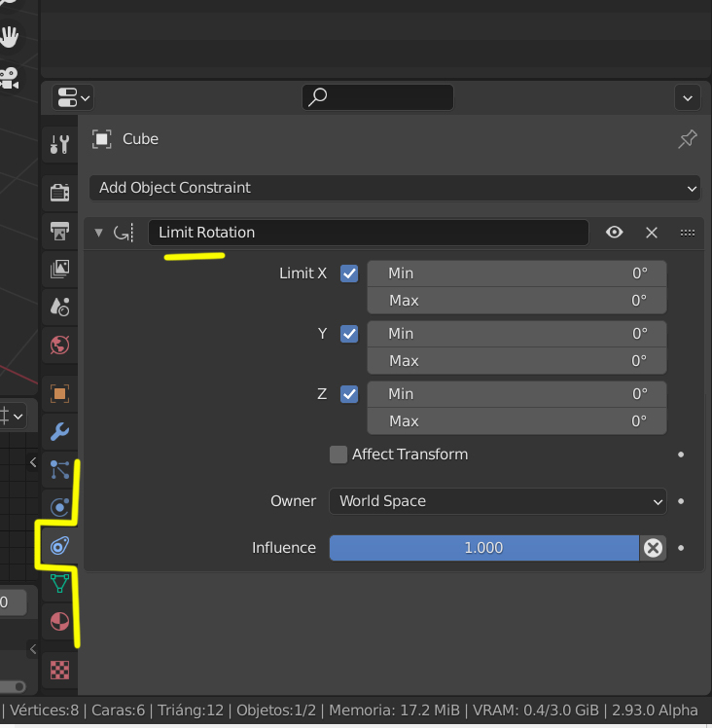Go to Particle properties tab
The height and width of the screenshot is (728, 712).
pos(60,470)
